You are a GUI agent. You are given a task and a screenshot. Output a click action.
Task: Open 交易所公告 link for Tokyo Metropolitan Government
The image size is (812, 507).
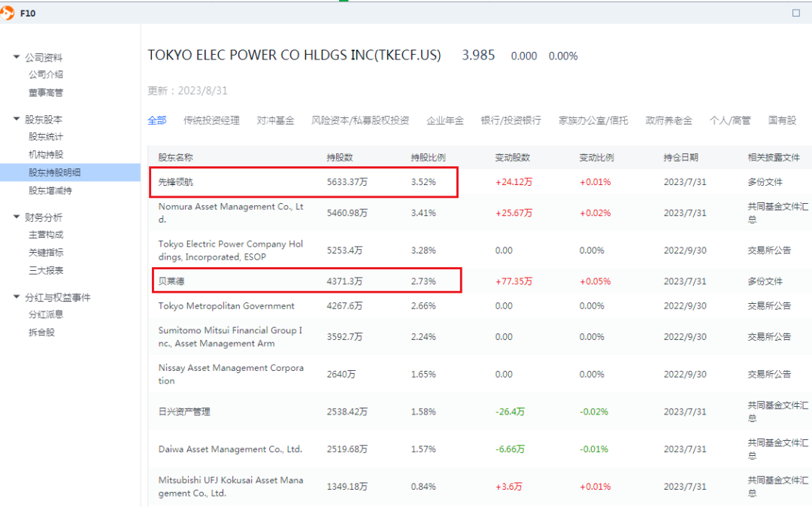(769, 306)
